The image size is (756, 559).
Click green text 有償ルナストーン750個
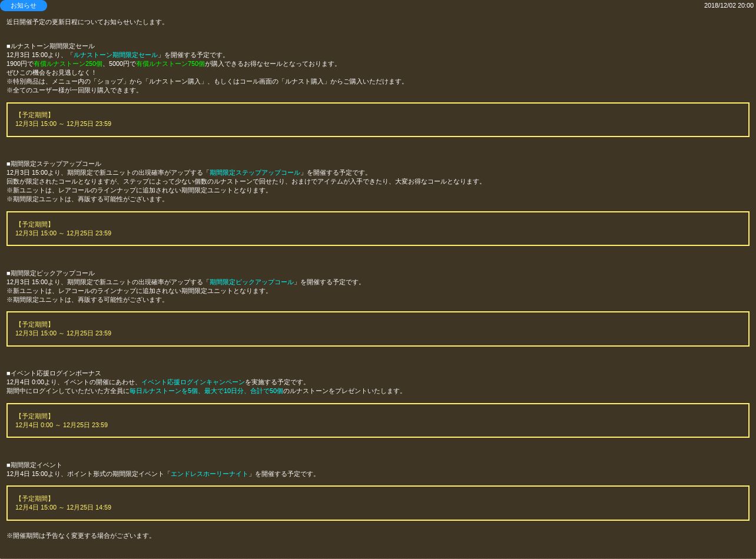point(170,64)
